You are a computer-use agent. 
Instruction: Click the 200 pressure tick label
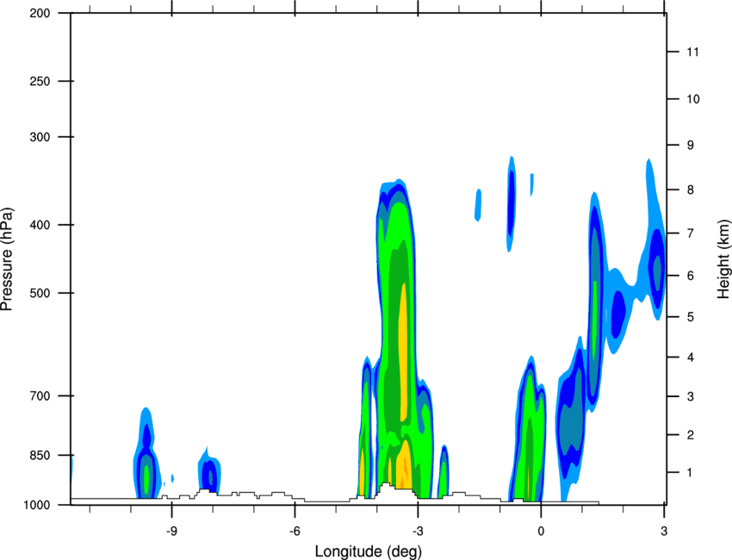pyautogui.click(x=40, y=13)
